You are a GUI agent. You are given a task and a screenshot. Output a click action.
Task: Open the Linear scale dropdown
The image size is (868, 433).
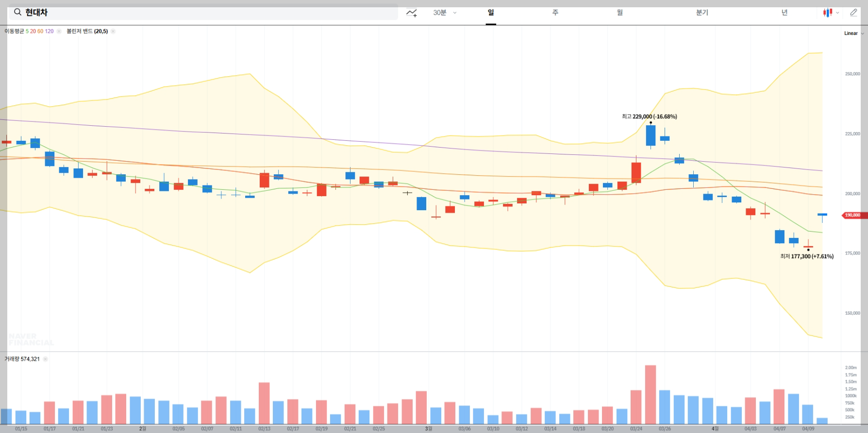click(854, 33)
